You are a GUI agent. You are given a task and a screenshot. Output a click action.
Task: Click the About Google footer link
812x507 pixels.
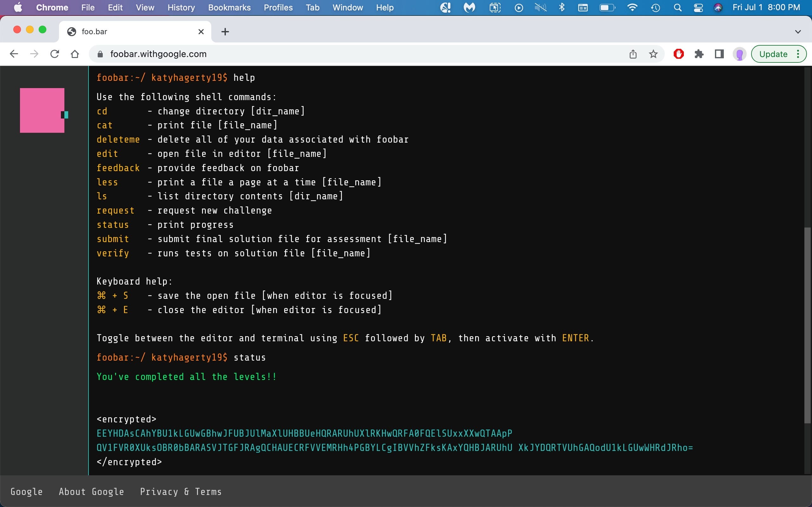(91, 491)
